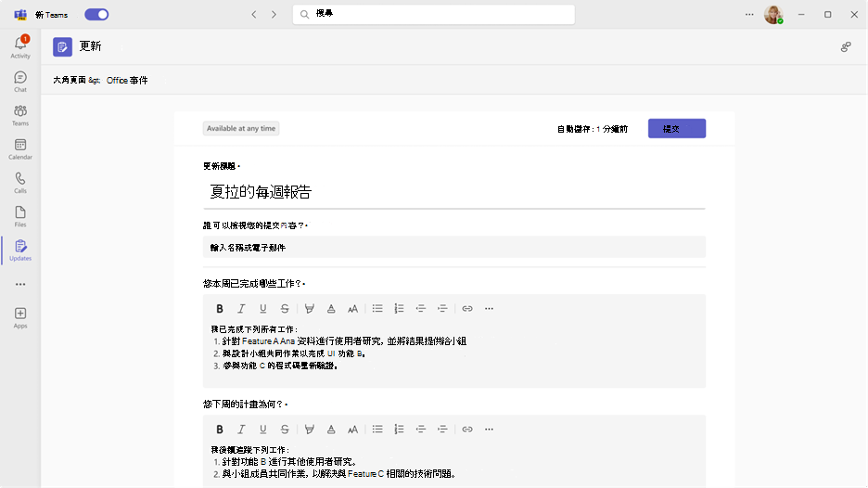Open more options in second editor toolbar
The height and width of the screenshot is (488, 868).
[x=489, y=430]
